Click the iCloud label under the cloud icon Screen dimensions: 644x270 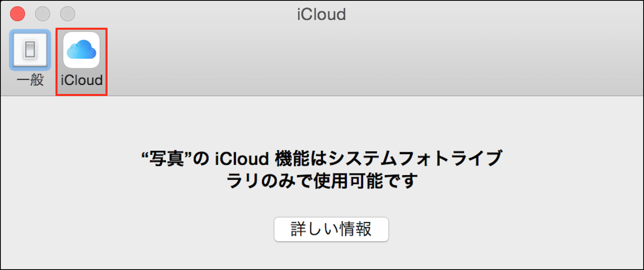tap(82, 80)
